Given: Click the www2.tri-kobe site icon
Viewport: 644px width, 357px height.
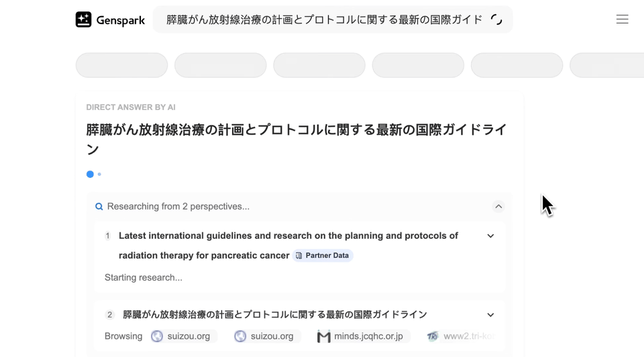Looking at the screenshot, I should (x=433, y=336).
